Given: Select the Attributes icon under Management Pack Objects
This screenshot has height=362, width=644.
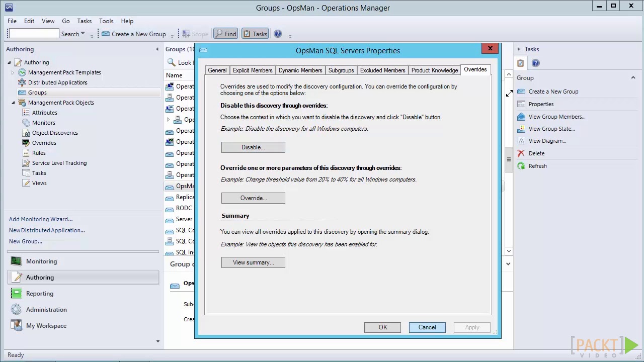Looking at the screenshot, I should coord(26,113).
